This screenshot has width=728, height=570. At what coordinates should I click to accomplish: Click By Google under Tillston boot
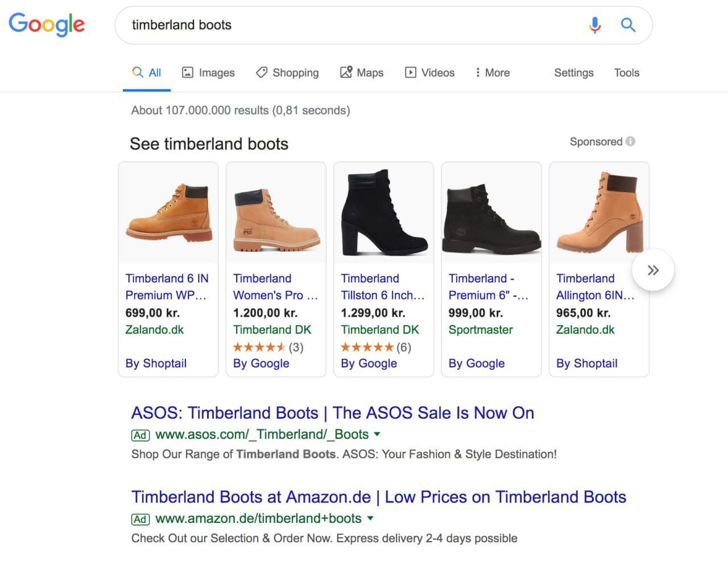point(369,363)
